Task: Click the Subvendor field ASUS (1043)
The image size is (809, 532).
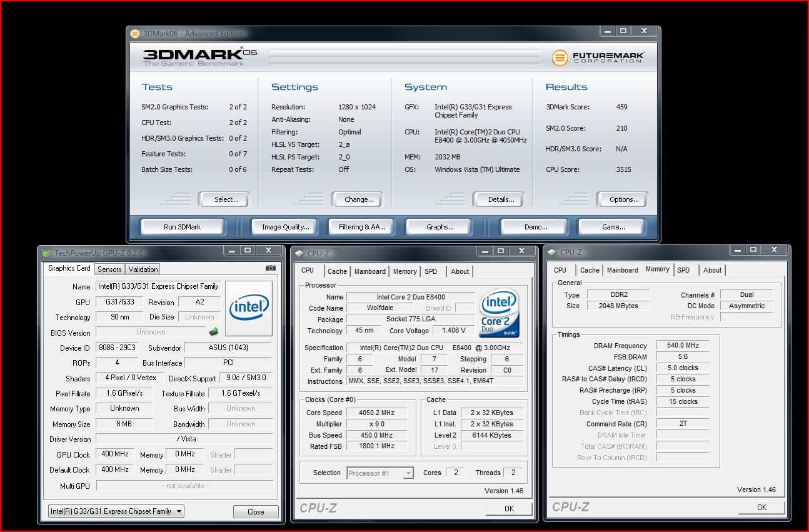Action: coord(228,348)
